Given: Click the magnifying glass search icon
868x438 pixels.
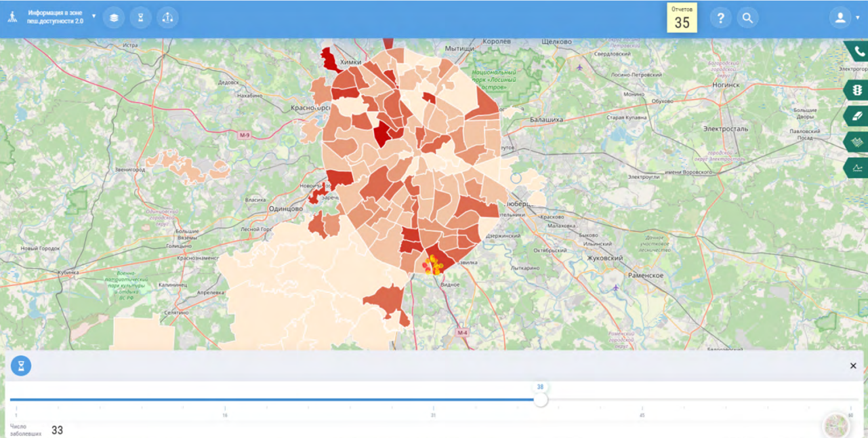Looking at the screenshot, I should (x=747, y=18).
